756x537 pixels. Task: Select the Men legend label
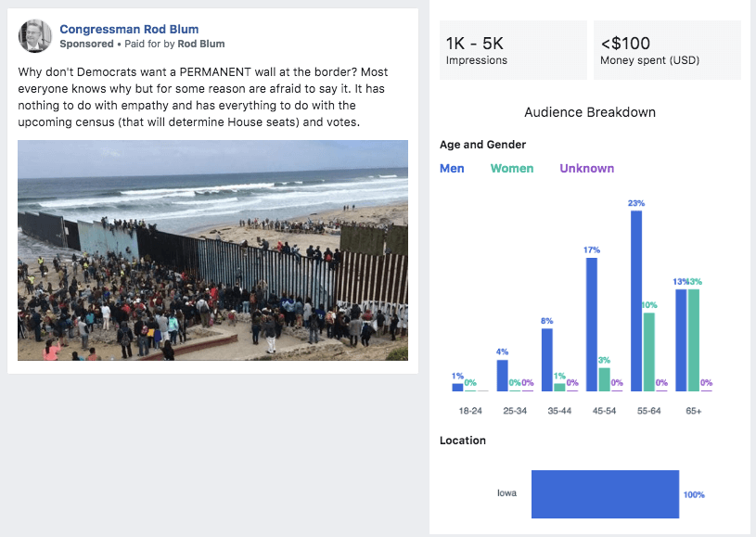coord(452,168)
